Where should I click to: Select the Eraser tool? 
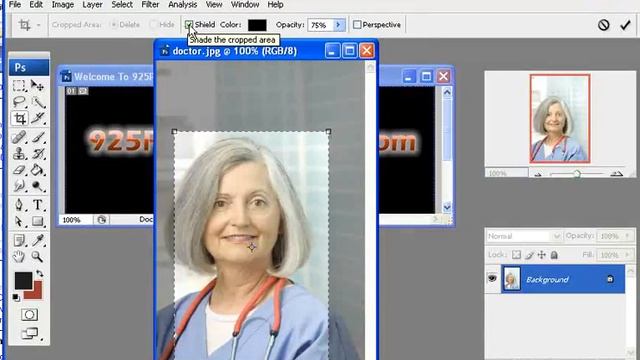(x=19, y=170)
